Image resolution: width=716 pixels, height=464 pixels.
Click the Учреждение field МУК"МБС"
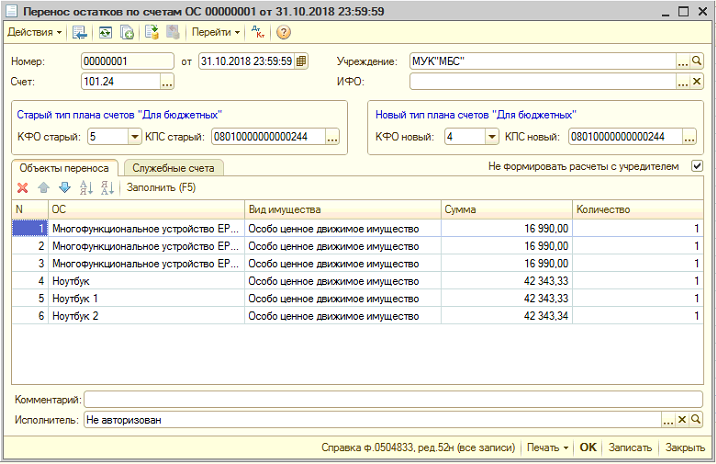[542, 61]
